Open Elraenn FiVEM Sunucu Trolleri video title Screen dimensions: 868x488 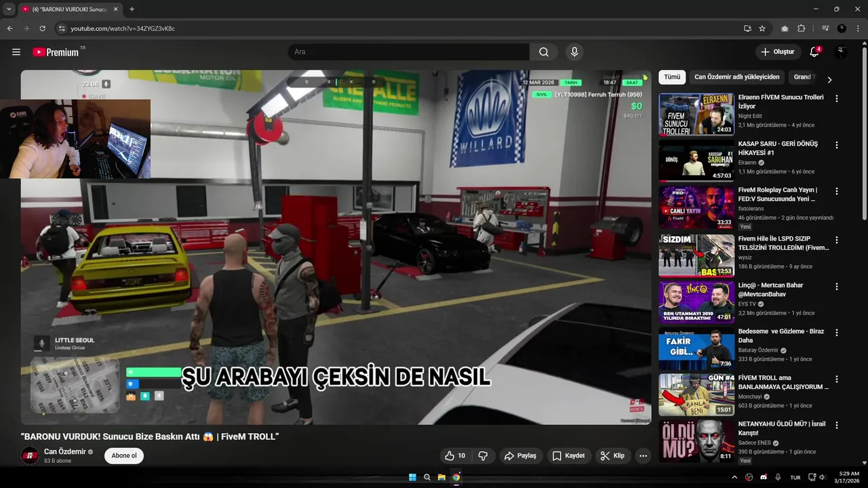coord(781,102)
